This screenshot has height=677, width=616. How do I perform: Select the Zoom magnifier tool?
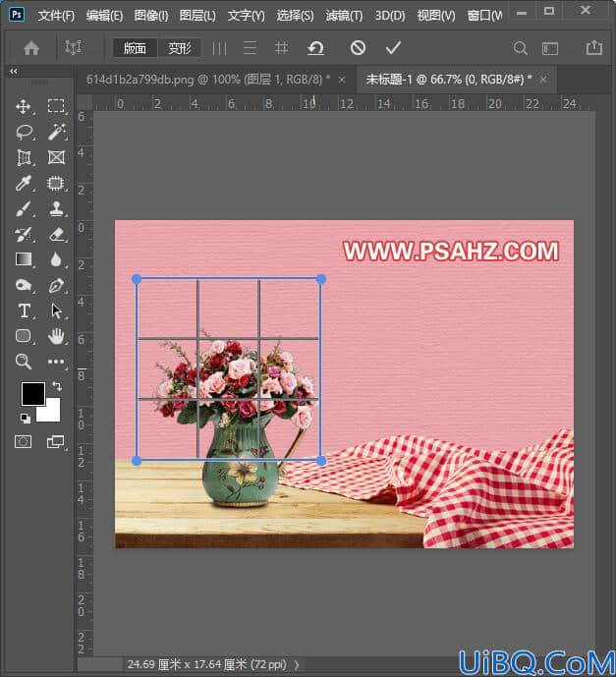[24, 362]
